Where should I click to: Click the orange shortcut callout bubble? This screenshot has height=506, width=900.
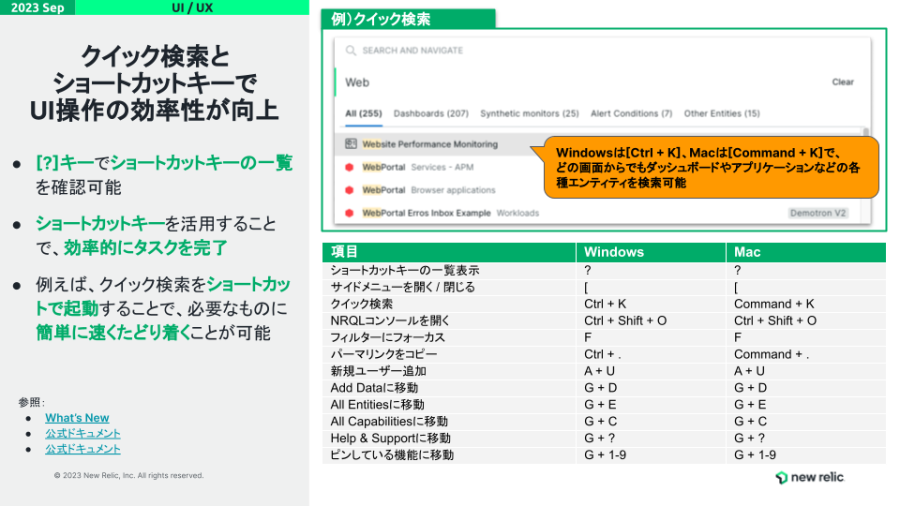[x=710, y=167]
